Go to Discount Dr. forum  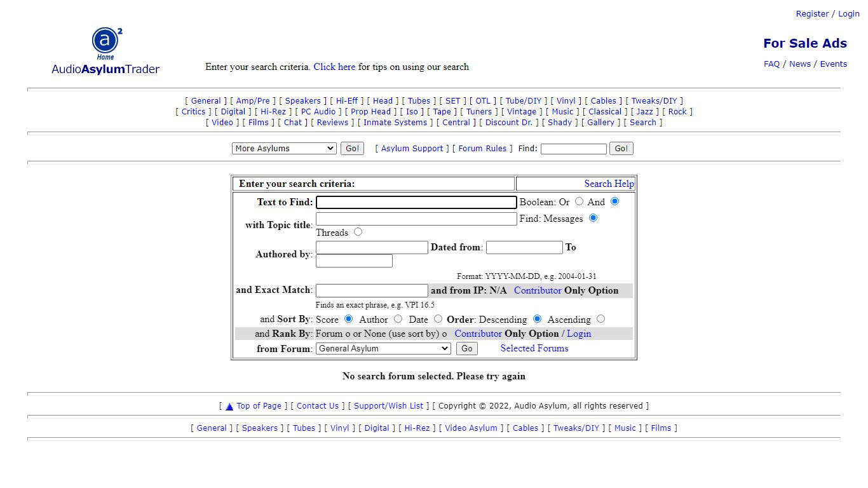[x=509, y=122]
